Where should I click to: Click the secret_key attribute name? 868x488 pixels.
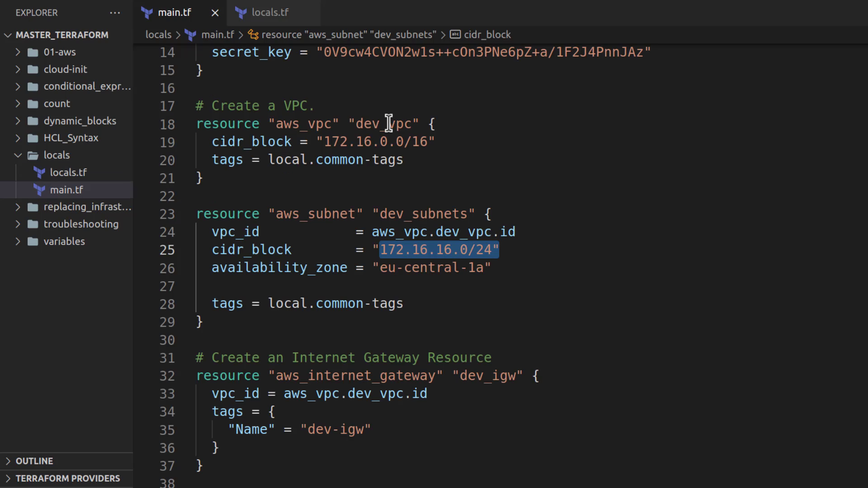pos(251,52)
